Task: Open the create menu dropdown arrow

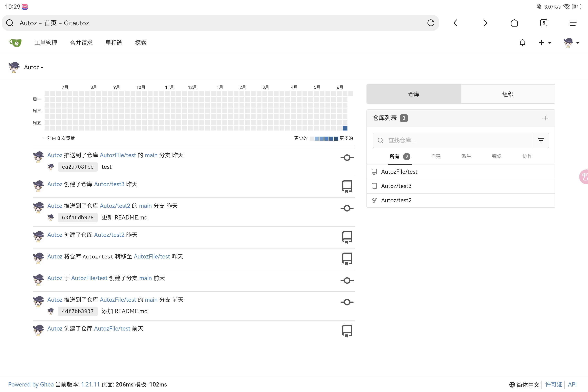Action: (550, 43)
